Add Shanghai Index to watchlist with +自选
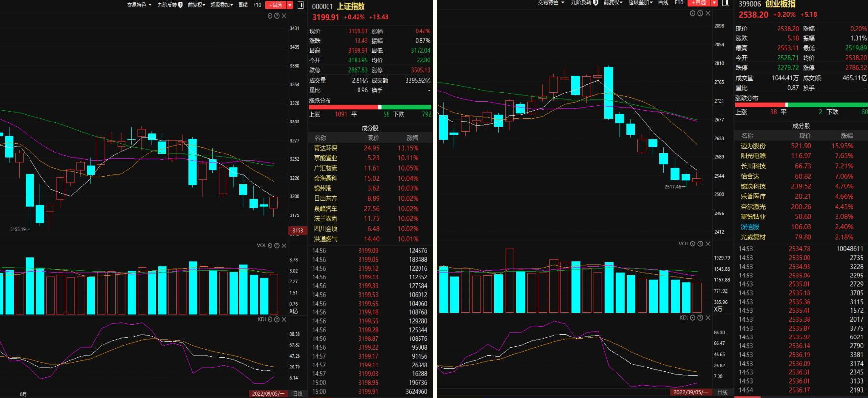This screenshot has height=398, width=868. [275, 5]
